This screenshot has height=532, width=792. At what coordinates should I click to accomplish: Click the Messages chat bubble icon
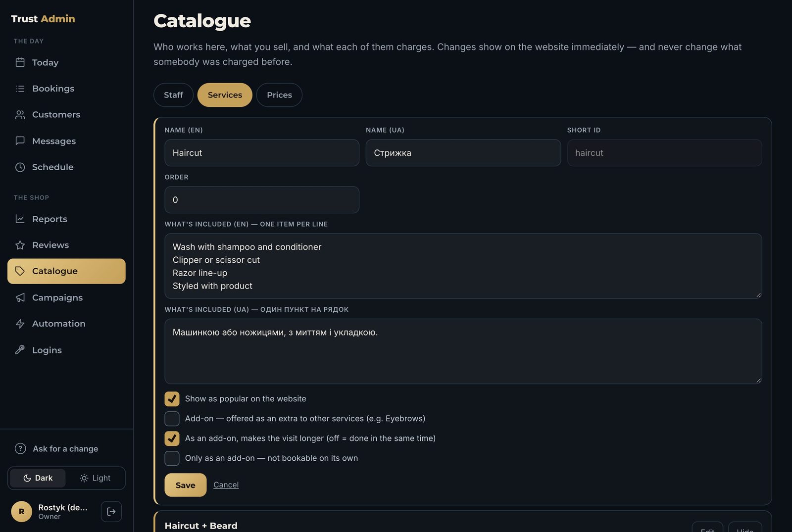[x=20, y=141]
